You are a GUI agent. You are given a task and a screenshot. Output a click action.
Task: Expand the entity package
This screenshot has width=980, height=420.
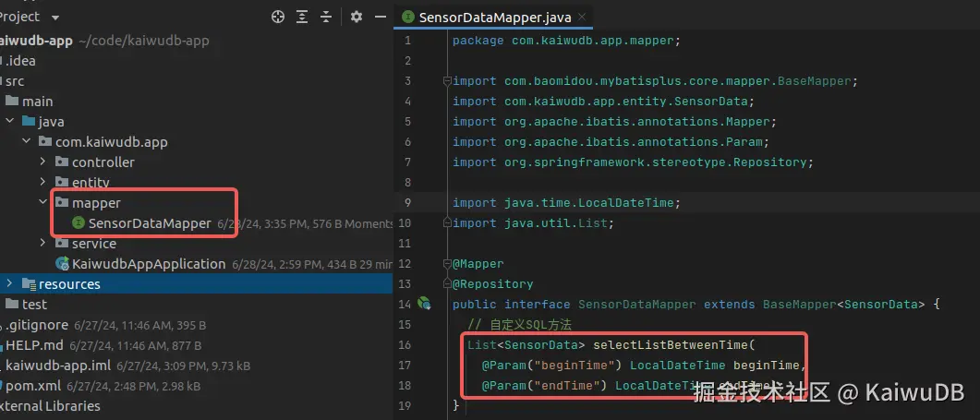tap(43, 183)
